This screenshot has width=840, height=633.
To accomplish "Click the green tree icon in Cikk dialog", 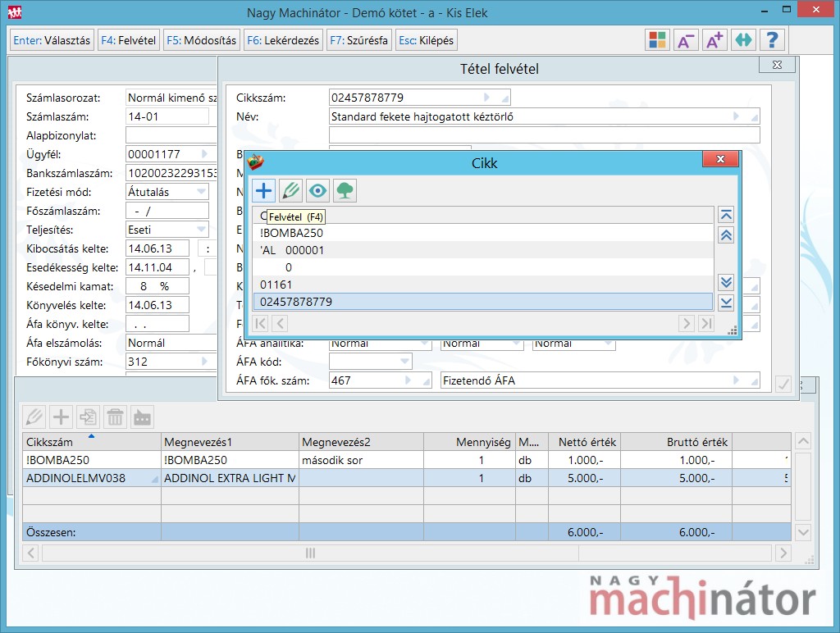I will 345,191.
